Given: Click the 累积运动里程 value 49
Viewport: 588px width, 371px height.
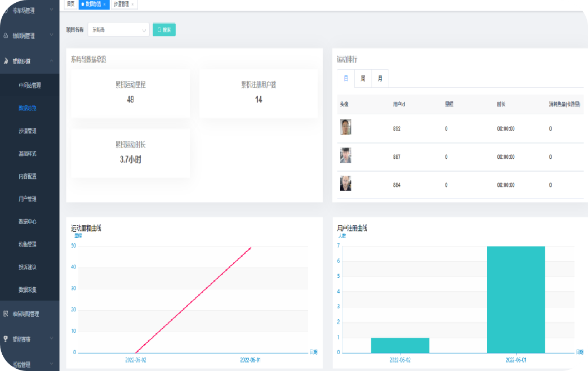Looking at the screenshot, I should click(130, 99).
